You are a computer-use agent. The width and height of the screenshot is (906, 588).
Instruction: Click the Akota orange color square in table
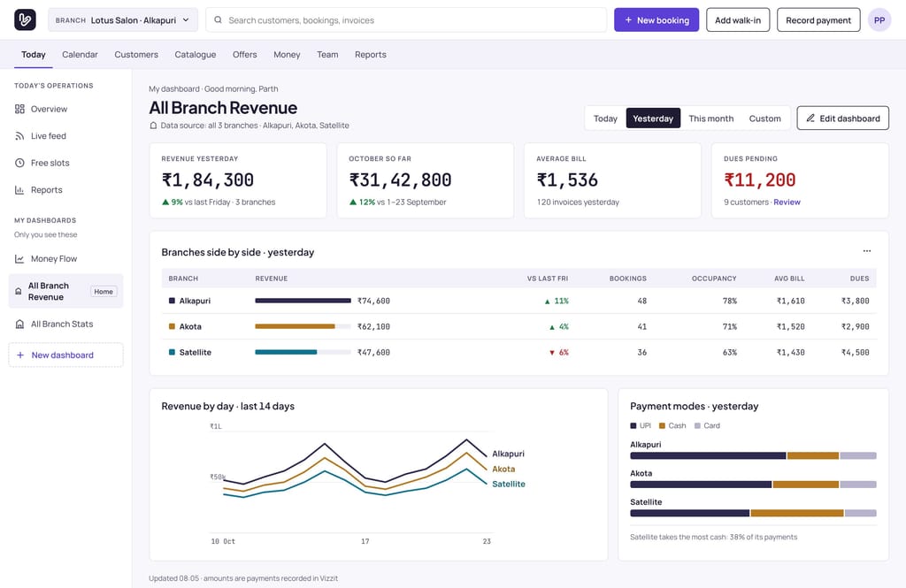point(172,326)
